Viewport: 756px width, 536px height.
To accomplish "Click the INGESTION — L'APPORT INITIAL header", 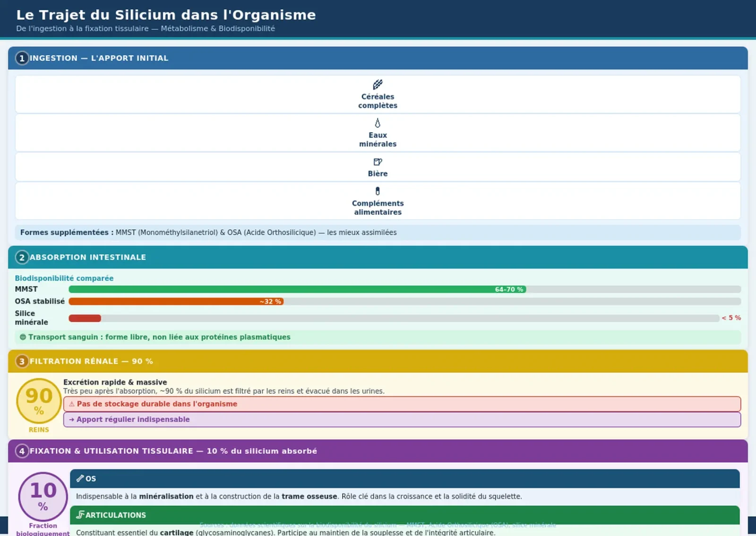I will click(378, 58).
